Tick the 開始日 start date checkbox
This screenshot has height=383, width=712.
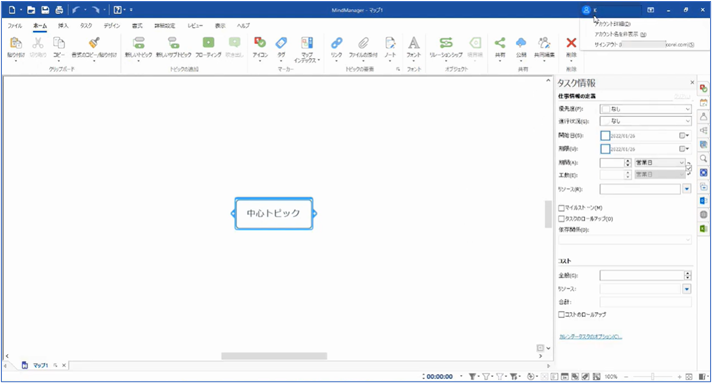(x=605, y=135)
